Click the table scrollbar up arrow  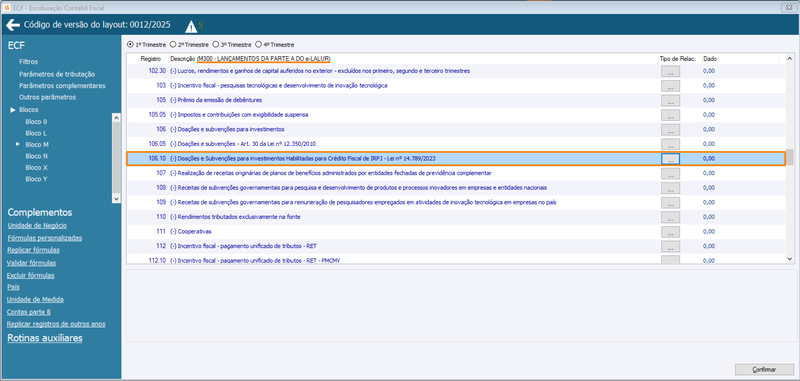point(790,59)
